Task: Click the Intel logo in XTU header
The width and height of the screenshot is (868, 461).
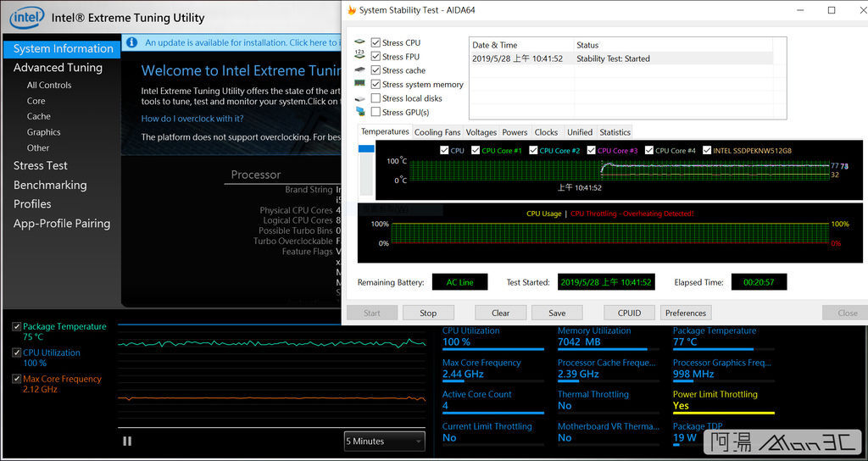Action: (26, 18)
